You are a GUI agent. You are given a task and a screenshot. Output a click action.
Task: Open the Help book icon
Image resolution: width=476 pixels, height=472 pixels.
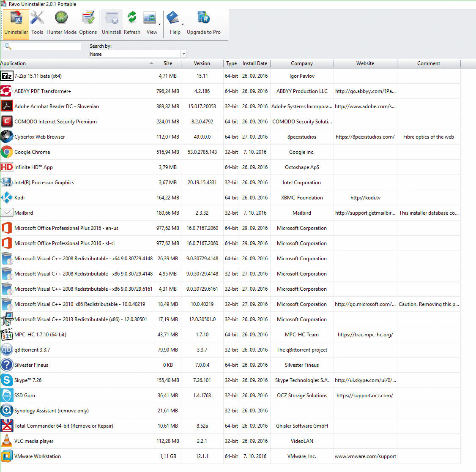coord(173,18)
